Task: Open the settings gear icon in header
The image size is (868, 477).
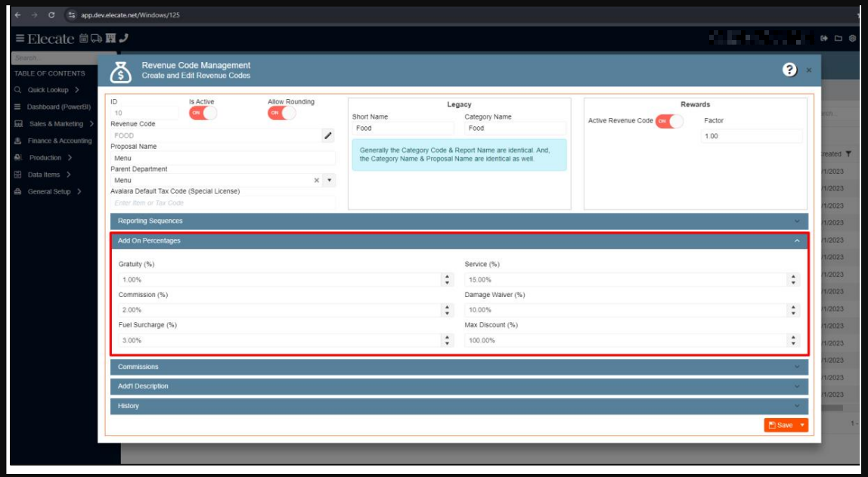Action: (x=852, y=39)
